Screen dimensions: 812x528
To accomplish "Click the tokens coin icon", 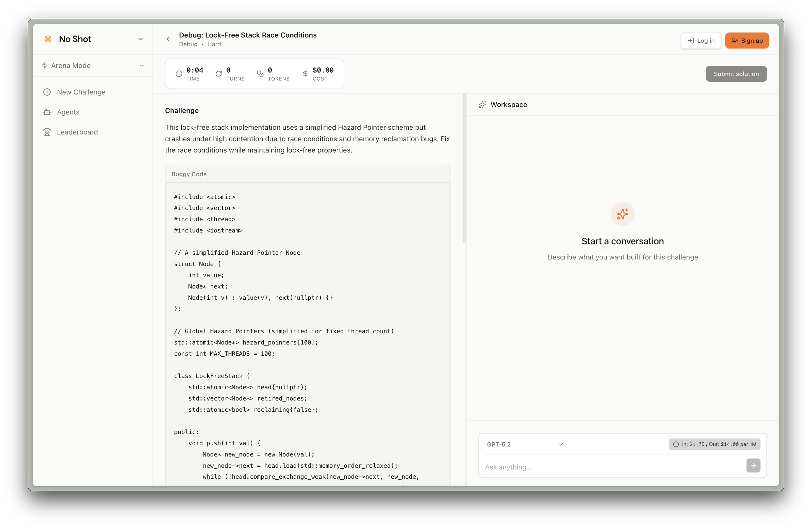I will point(260,74).
